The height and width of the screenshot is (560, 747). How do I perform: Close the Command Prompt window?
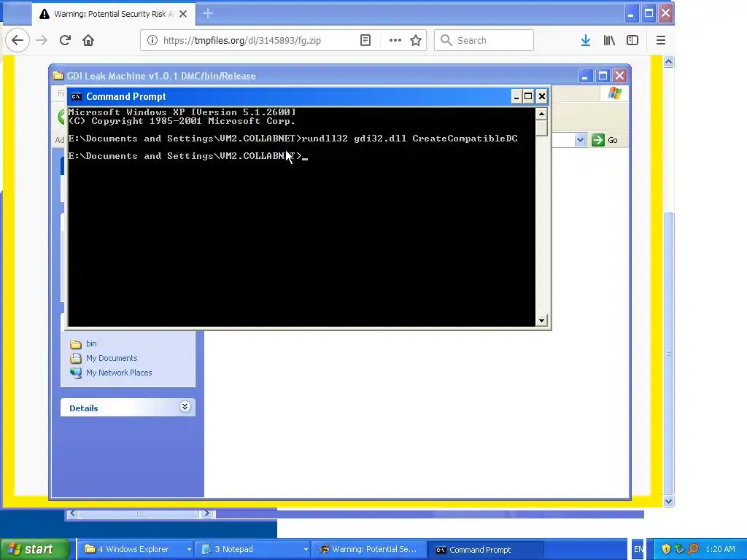pos(542,97)
